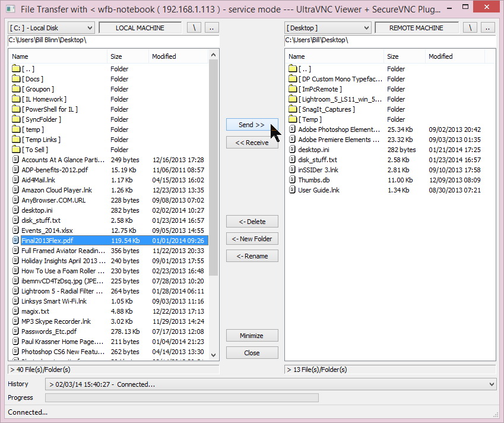Select MP3 Skype Recorder.lnk in local list
The height and width of the screenshot is (423, 504).
[x=56, y=321]
